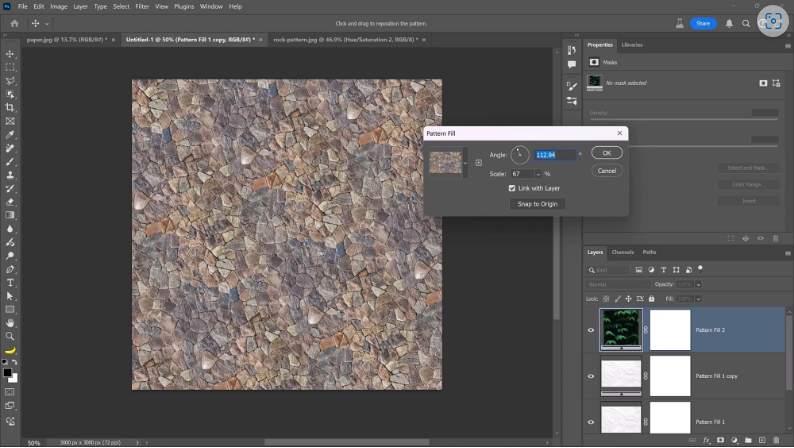Open the Image menu
Screen dimensions: 794x448
pyautogui.click(x=59, y=7)
